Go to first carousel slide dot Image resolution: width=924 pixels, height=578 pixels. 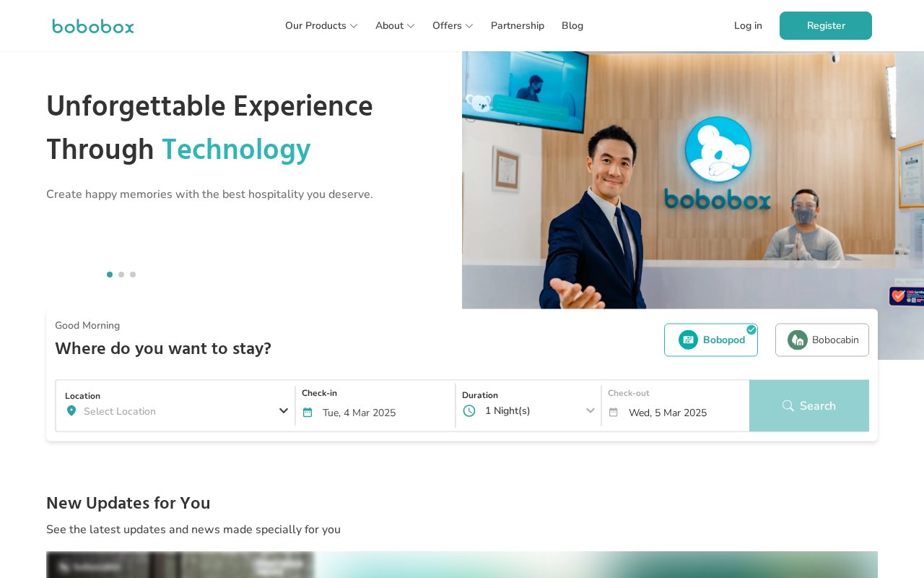(110, 275)
